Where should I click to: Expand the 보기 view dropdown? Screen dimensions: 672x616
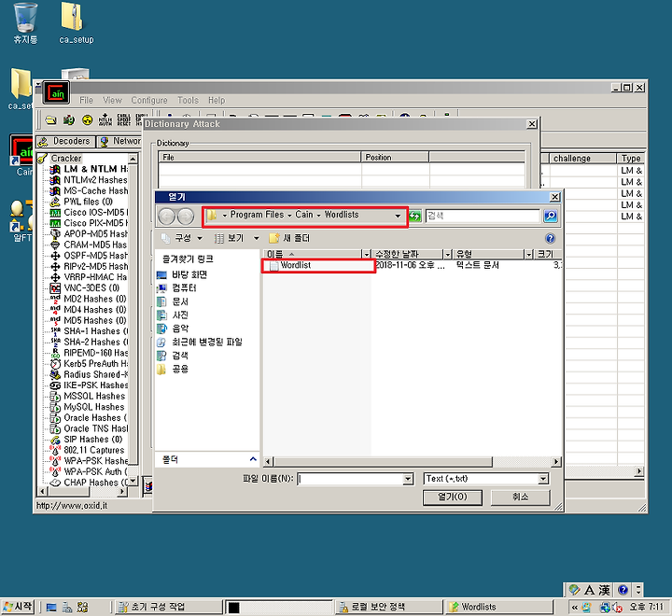(257, 238)
